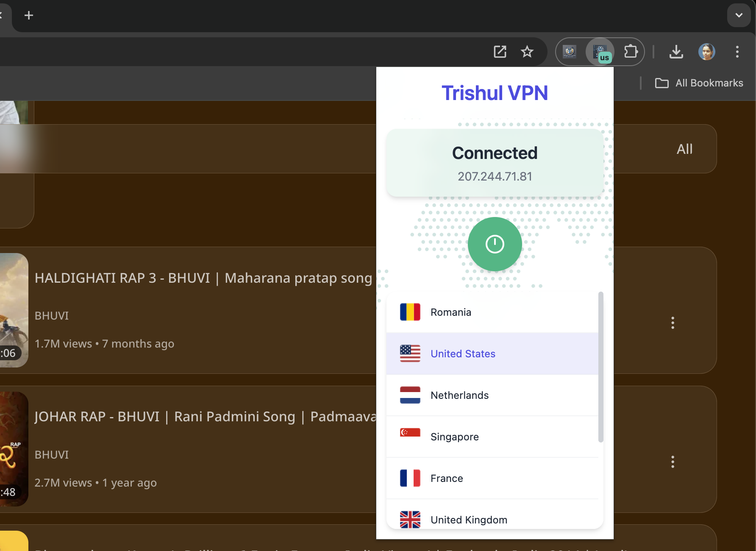Open options menu for JOHAR RAP video

[x=673, y=462]
